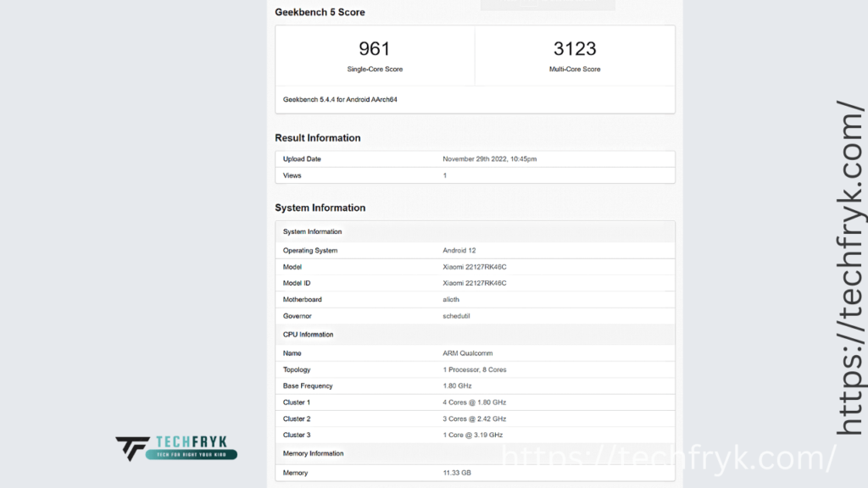Select 1 Core @ 3.19 GHz value
Screen dimensions: 868x488
coord(473,435)
